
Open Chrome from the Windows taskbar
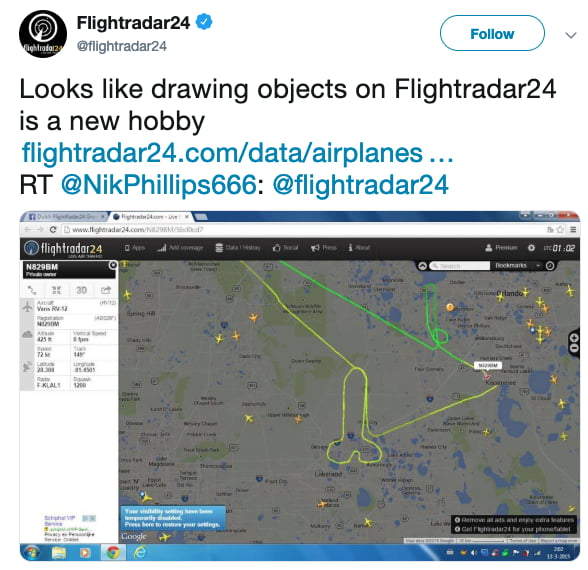113,552
